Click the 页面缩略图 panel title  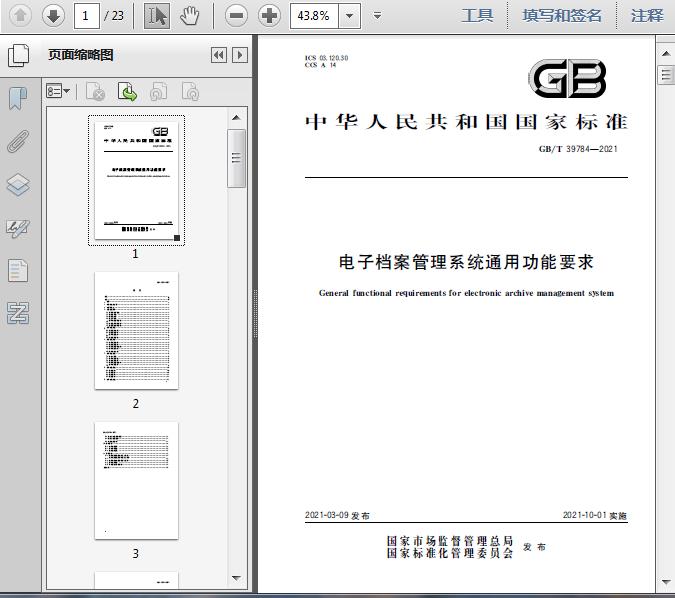81,55
